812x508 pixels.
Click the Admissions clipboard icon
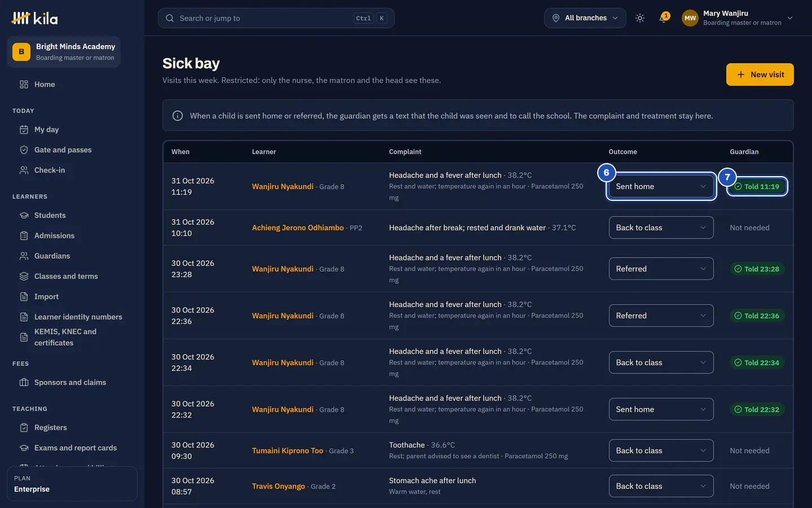24,235
